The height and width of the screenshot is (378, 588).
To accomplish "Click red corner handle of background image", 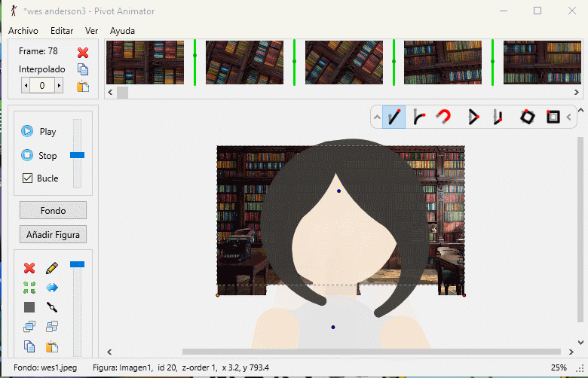I will pyautogui.click(x=464, y=296).
